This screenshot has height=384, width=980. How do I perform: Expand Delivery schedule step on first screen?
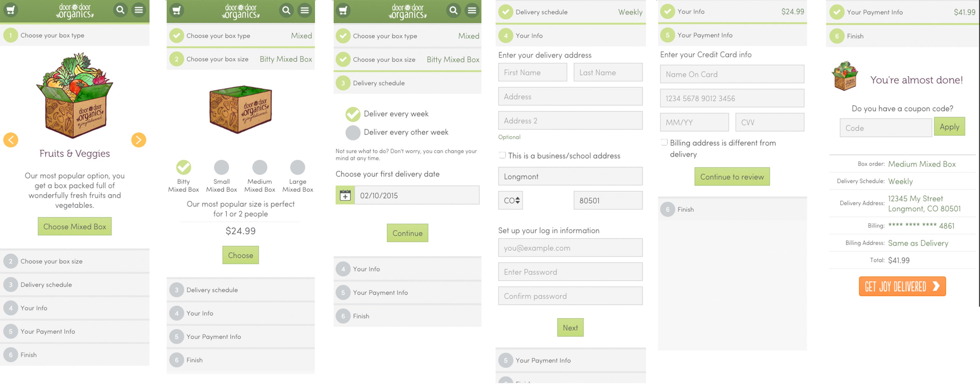pyautogui.click(x=75, y=284)
